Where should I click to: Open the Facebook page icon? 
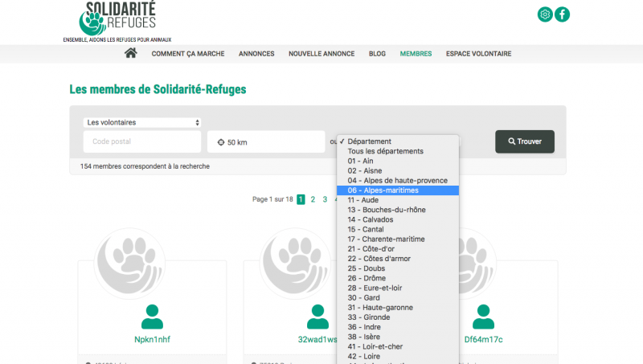click(563, 14)
